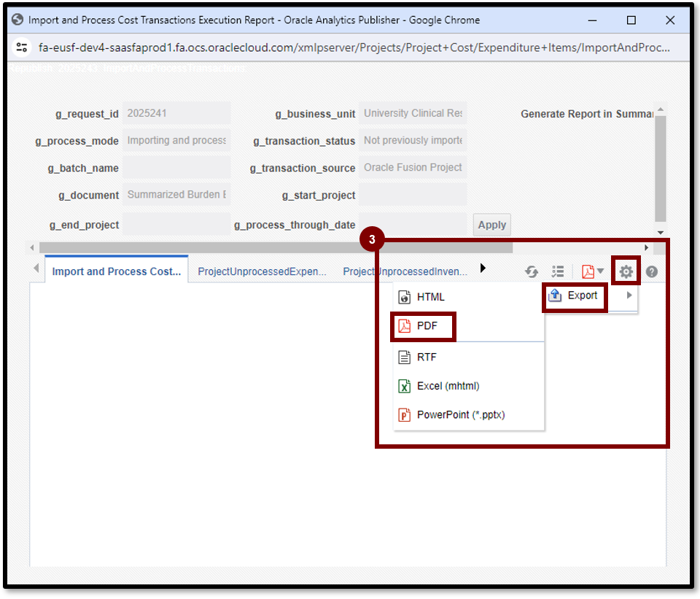The image size is (700, 599).
Task: Click the g_batch_name field
Action: pyautogui.click(x=176, y=168)
